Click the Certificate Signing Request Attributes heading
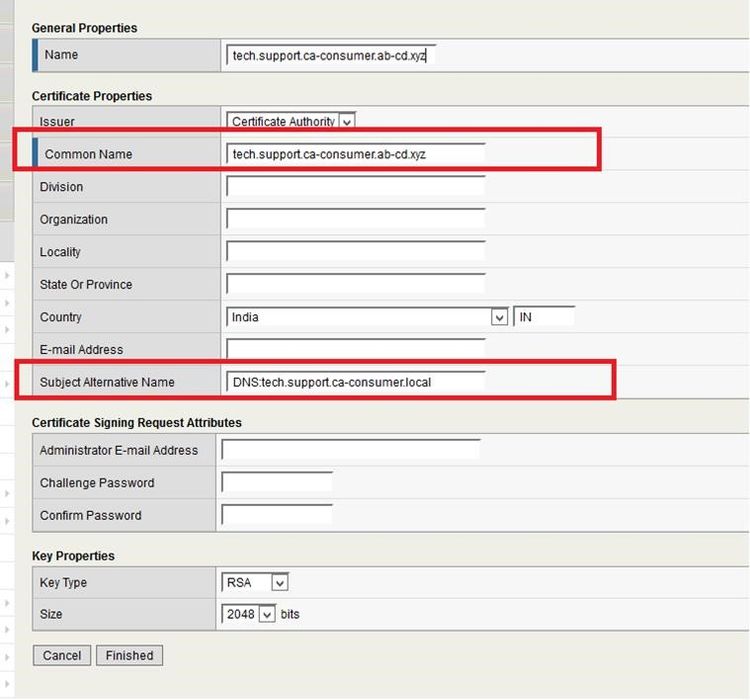750x700 pixels. click(x=137, y=422)
